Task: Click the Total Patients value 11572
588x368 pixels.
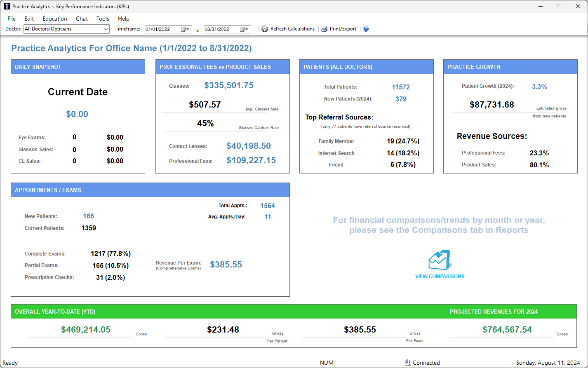Action: [x=401, y=87]
